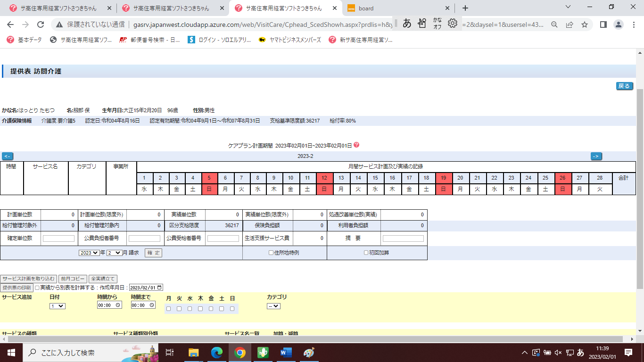The height and width of the screenshot is (362, 644).
Task: Open the billing year 2023 dropdown
Action: (90, 253)
